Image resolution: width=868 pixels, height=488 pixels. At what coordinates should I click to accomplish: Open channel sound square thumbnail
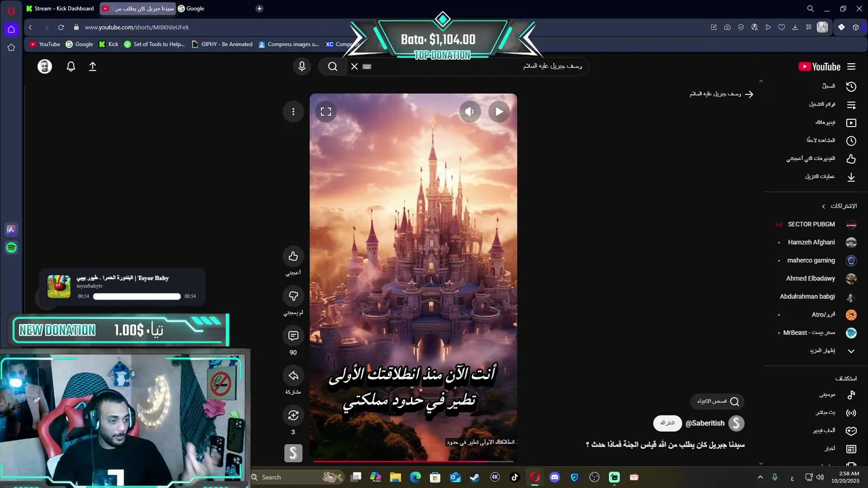pyautogui.click(x=293, y=453)
